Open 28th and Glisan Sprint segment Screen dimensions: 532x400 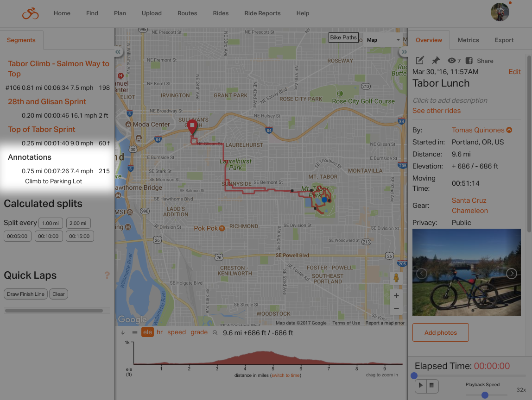[47, 102]
